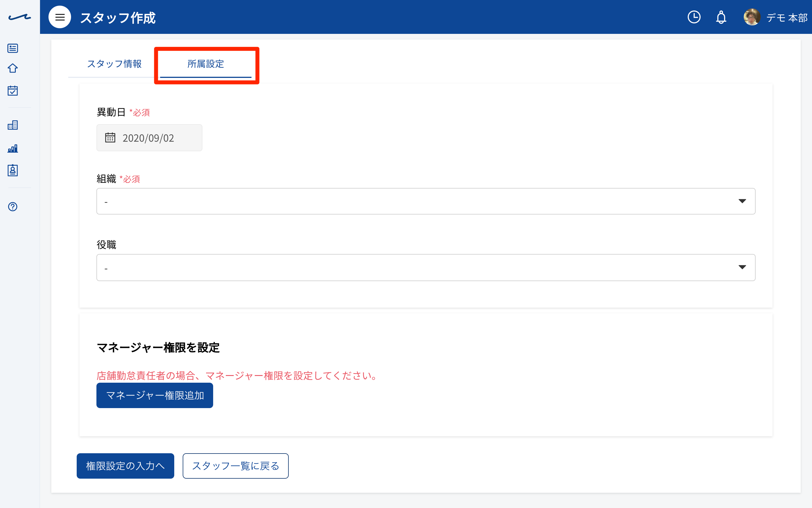Select the 所属設定 tab
The width and height of the screenshot is (812, 508).
coord(206,64)
